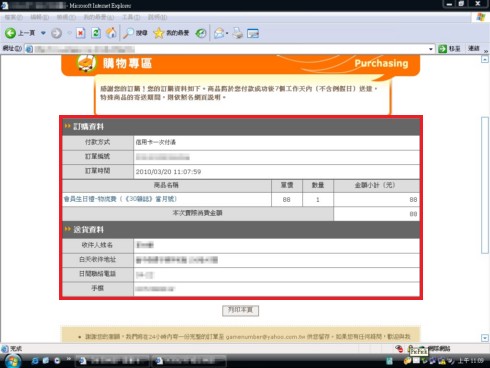Open the 連結 Links toolbar label
Image resolution: width=490 pixels, height=368 pixels.
473,49
